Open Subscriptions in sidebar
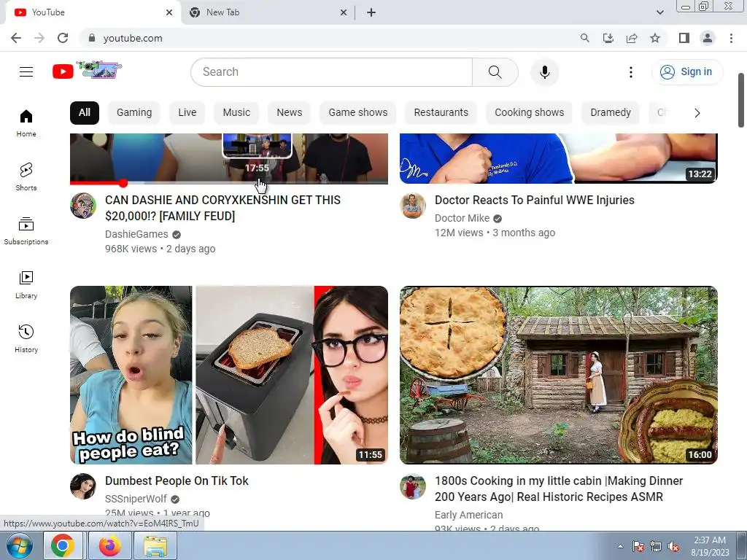 coord(26,231)
